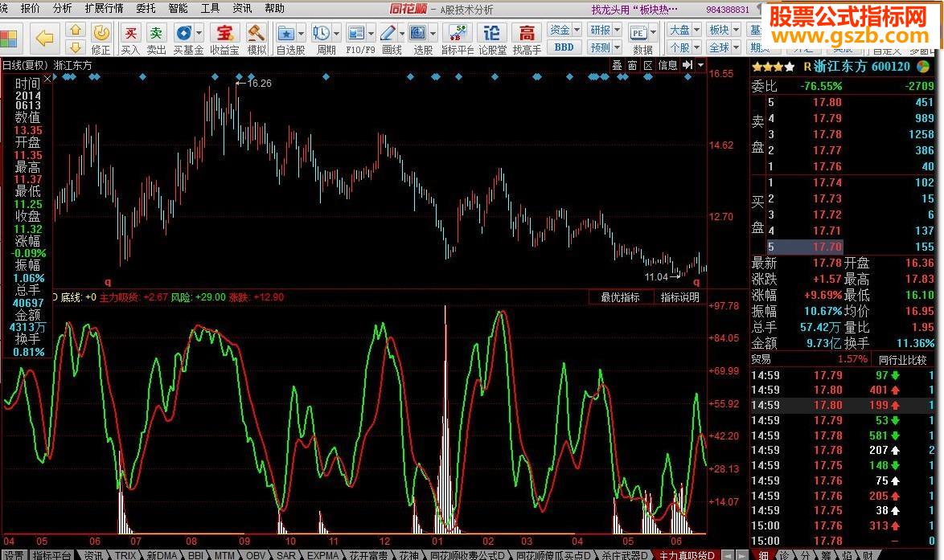The width and height of the screenshot is (944, 560).
Task: Open the 分析 menu
Action: coord(62,8)
